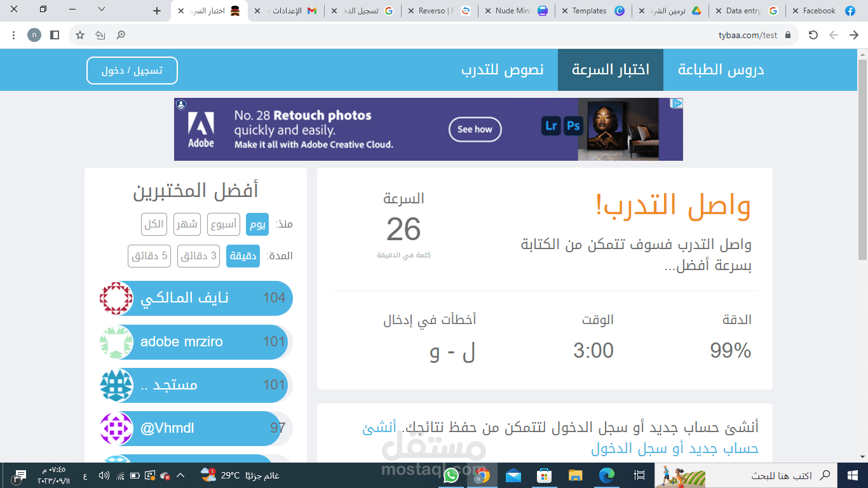Open دروس الطباعة from the navigation menu

[721, 70]
